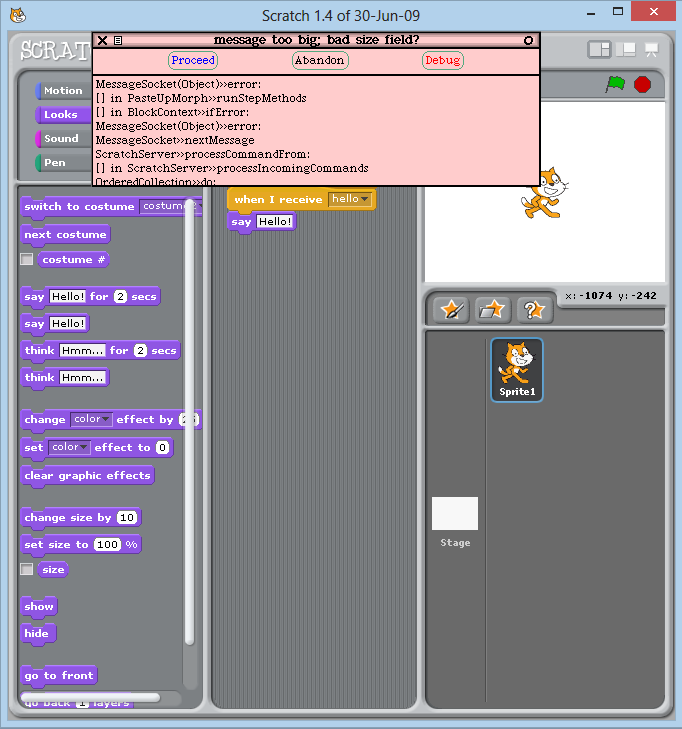682x729 pixels.
Task: Click size reporter block
Action: point(53,570)
